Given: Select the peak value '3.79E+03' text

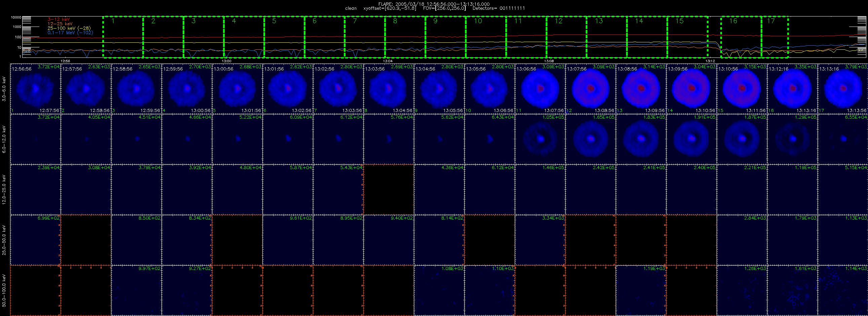Looking at the screenshot, I should coord(856,67).
